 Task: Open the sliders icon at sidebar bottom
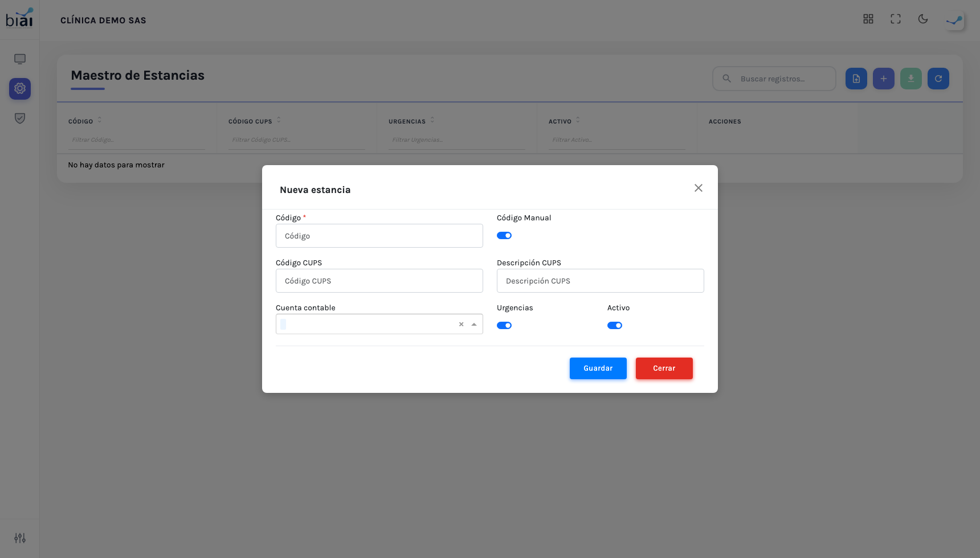[20, 538]
